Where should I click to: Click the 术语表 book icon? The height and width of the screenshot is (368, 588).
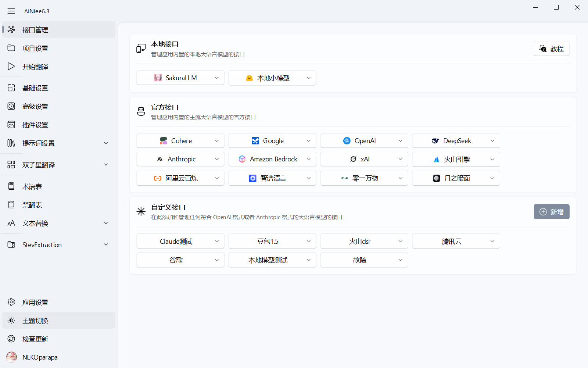click(11, 186)
